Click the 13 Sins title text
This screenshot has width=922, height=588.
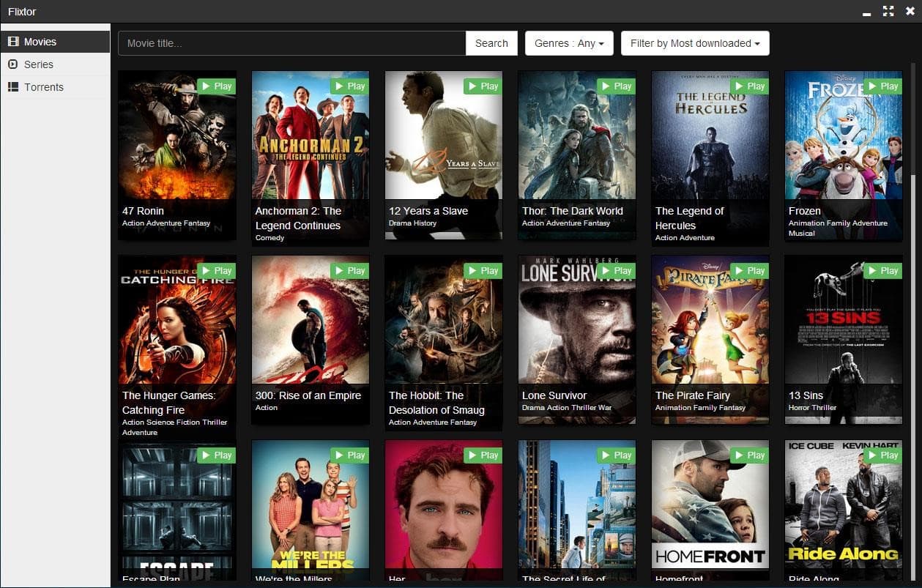coord(806,395)
